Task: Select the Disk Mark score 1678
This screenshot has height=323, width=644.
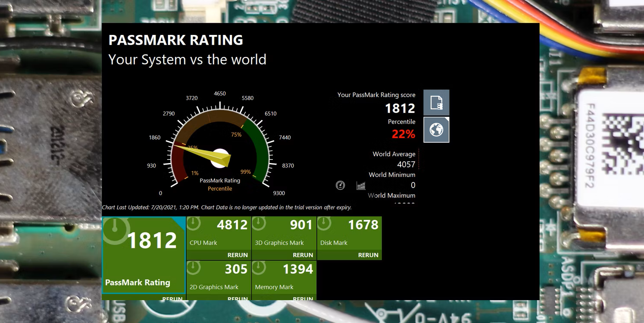Action: click(363, 225)
